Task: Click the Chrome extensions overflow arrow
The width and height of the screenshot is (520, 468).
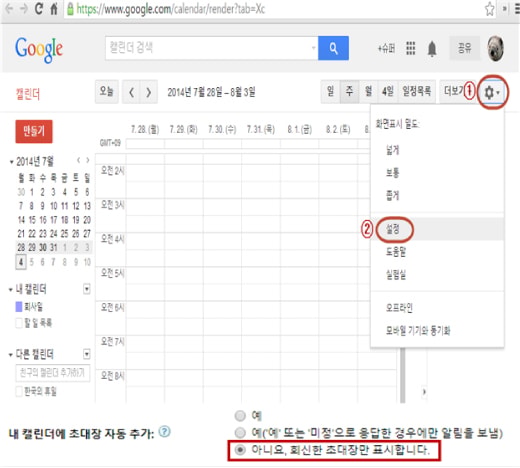Action: tap(505, 9)
